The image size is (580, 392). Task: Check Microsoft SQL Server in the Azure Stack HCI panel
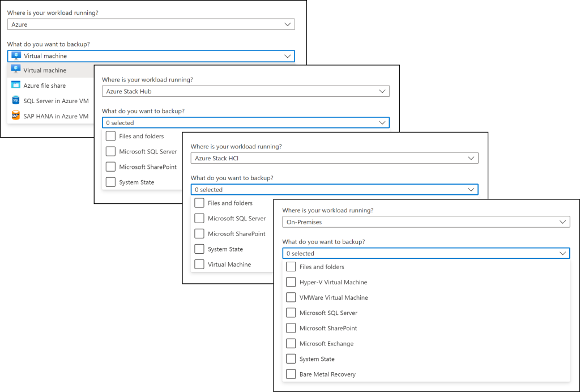pos(199,218)
